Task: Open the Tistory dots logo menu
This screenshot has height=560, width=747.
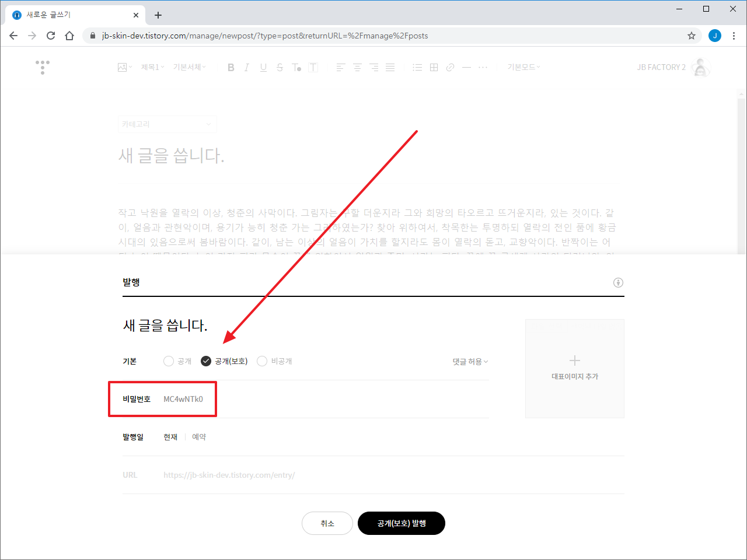Action: 43,67
